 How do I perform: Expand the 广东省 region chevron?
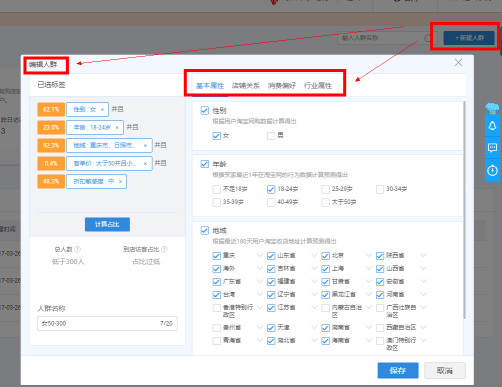coord(260,281)
